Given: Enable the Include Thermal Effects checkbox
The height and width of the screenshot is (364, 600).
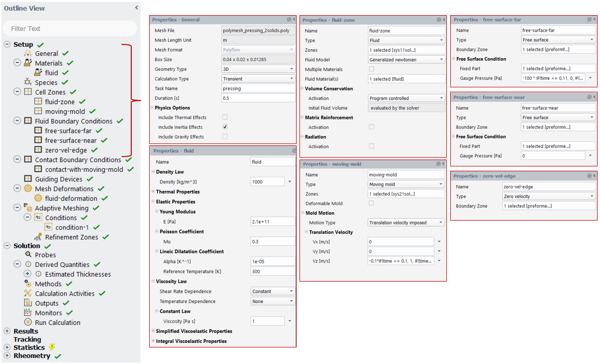Looking at the screenshot, I should [x=225, y=118].
